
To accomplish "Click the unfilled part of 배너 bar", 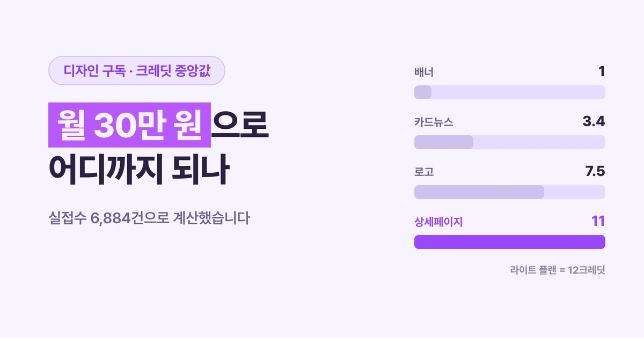I will [518, 92].
